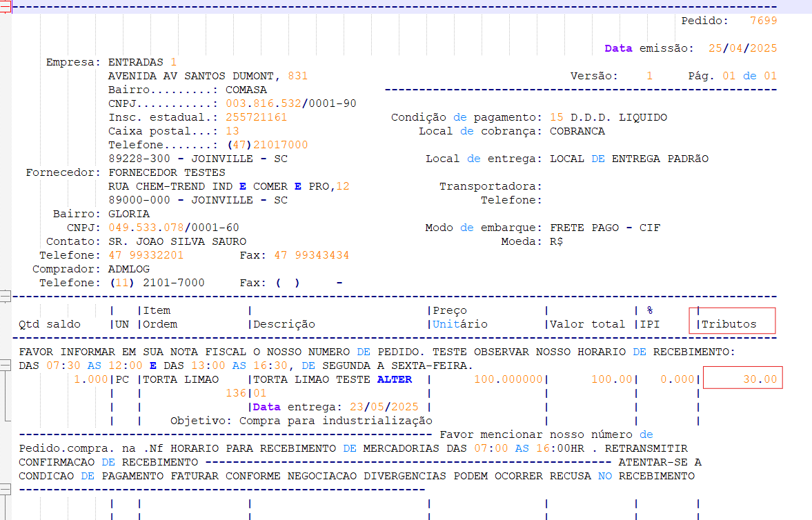Click the supplier CNPJ 049.533.078/0001-60
The width and height of the screenshot is (812, 520).
(x=173, y=228)
